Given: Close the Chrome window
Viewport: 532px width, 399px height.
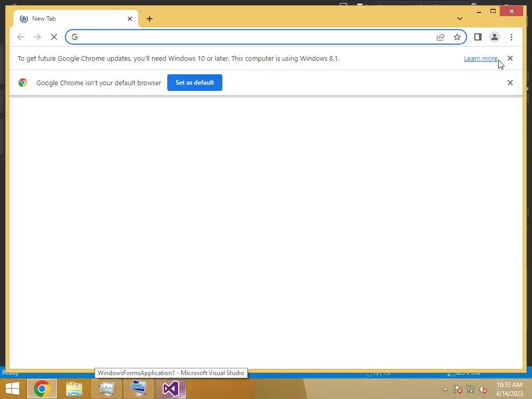Looking at the screenshot, I should coord(511,11).
